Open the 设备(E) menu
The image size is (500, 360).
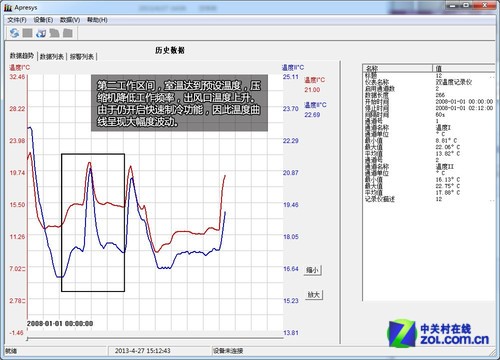pyautogui.click(x=43, y=20)
